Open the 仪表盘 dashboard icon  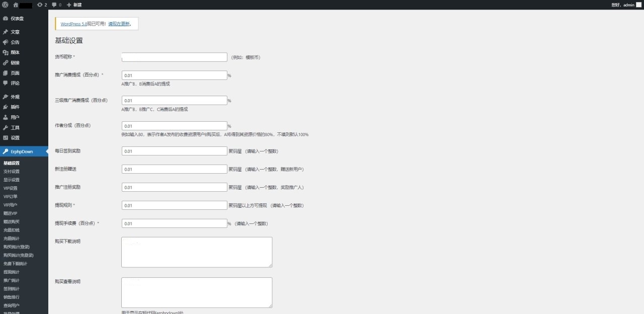pos(6,19)
